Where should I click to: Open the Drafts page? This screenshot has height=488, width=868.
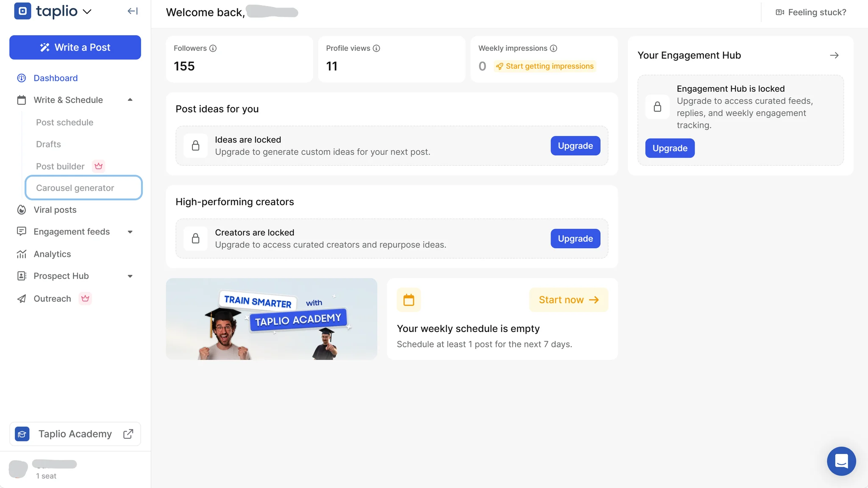48,144
